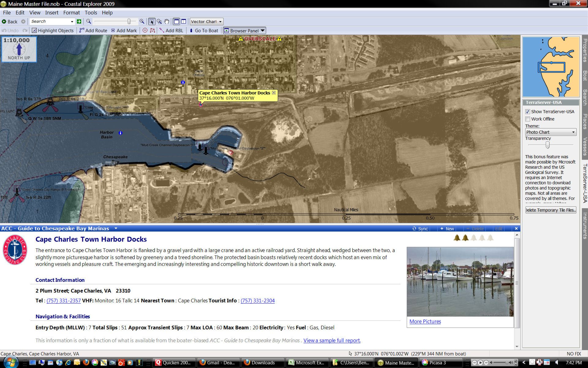Click the grey Forward navigation arrow
The height and width of the screenshot is (368, 588).
[x=23, y=21]
